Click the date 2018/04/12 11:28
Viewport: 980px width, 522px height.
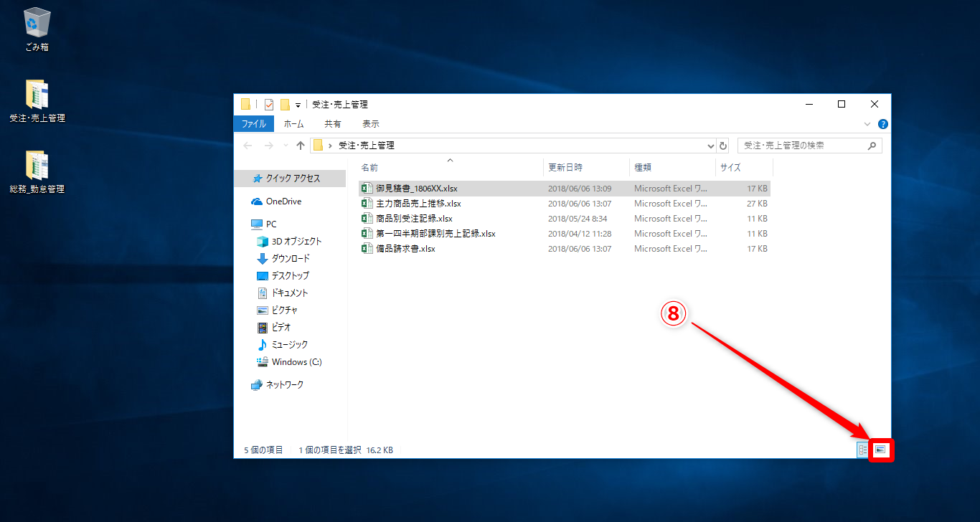coord(580,234)
